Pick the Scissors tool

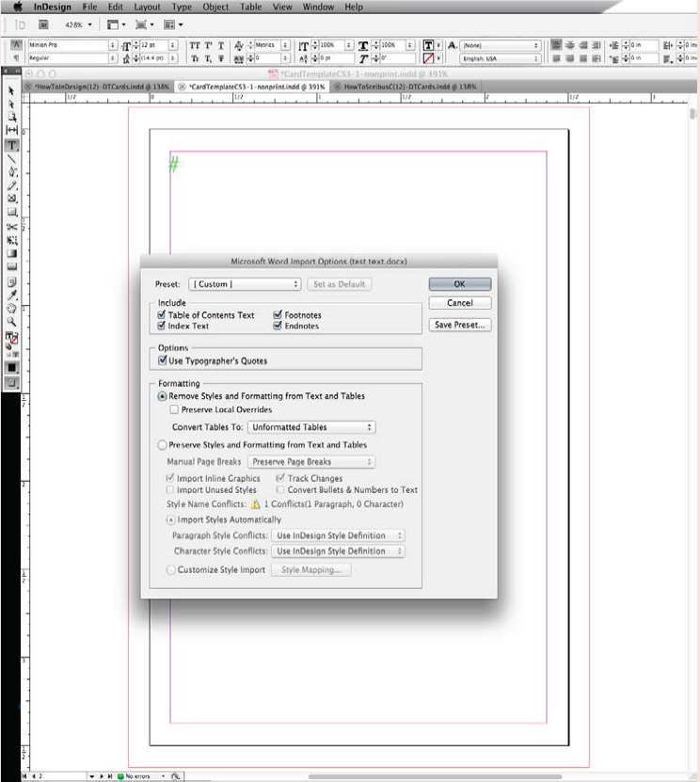click(x=12, y=227)
